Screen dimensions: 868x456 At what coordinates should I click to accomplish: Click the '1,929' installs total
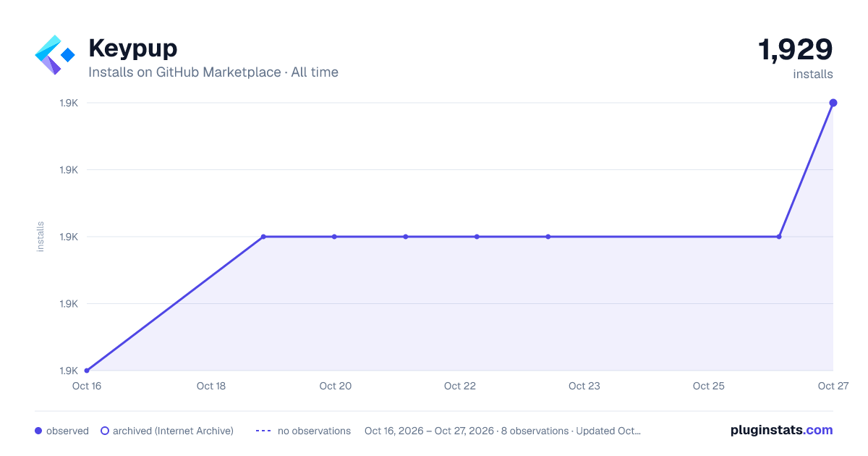pyautogui.click(x=796, y=50)
